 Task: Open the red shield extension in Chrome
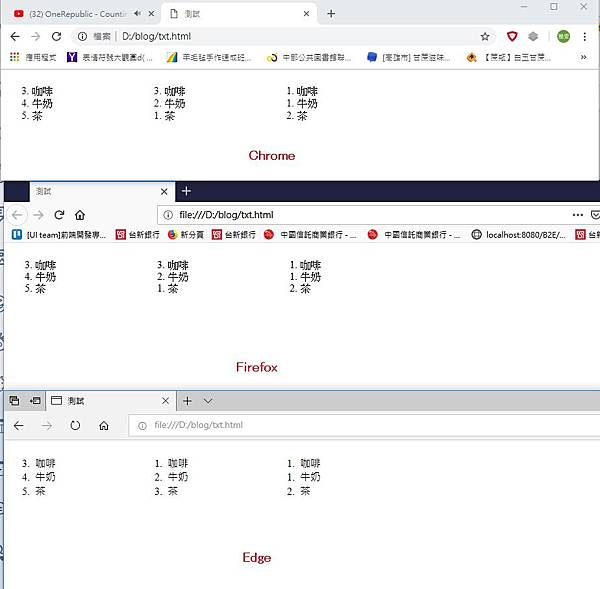(x=512, y=36)
